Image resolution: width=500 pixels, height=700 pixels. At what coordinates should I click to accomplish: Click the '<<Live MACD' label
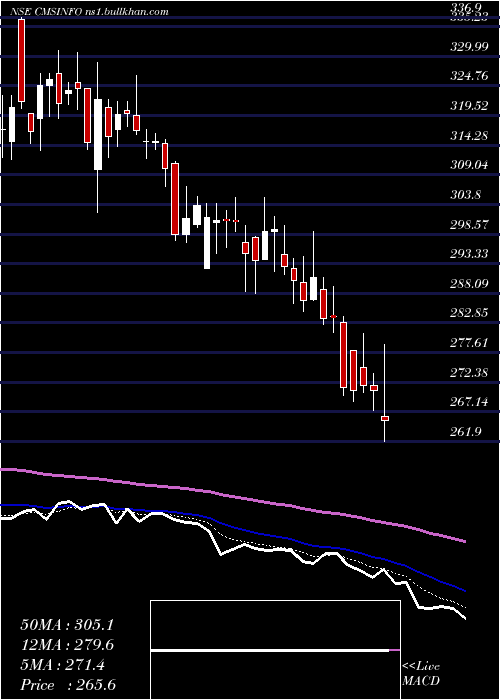[x=421, y=673]
